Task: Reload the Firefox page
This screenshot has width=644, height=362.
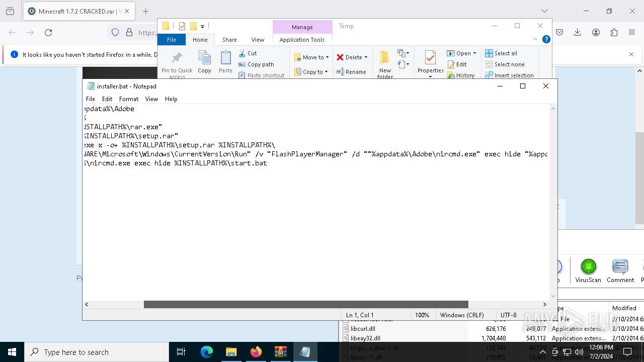Action: pyautogui.click(x=48, y=32)
